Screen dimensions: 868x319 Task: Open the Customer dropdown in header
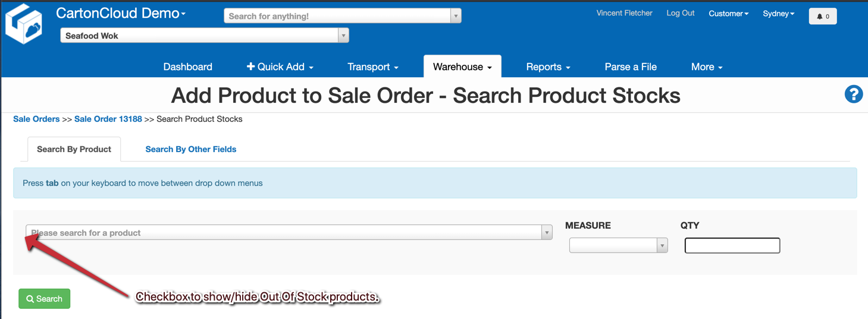tap(728, 14)
